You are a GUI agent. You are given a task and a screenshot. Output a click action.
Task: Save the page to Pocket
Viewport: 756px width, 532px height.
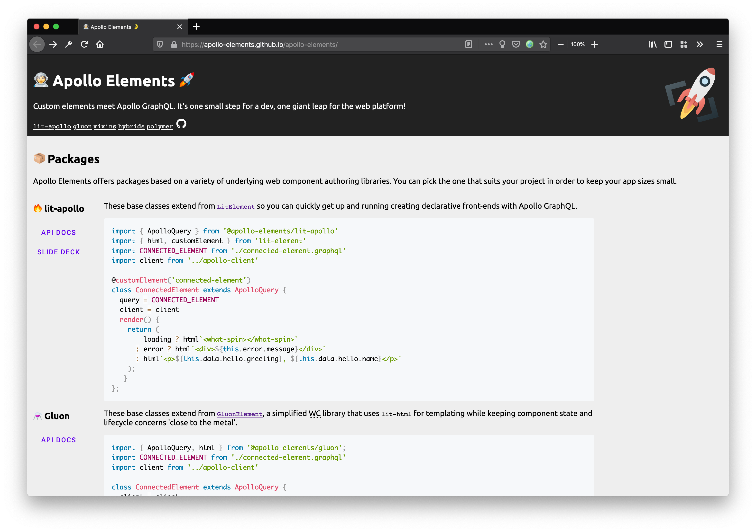click(516, 44)
